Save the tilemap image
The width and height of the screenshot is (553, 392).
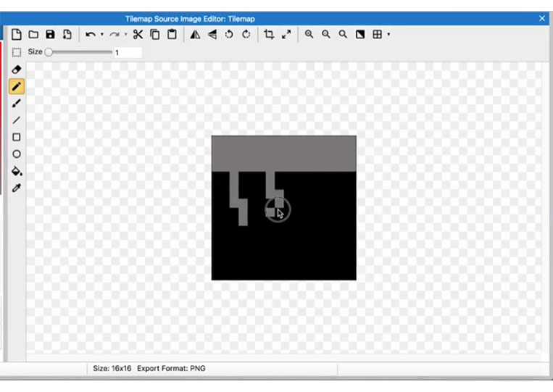(51, 34)
